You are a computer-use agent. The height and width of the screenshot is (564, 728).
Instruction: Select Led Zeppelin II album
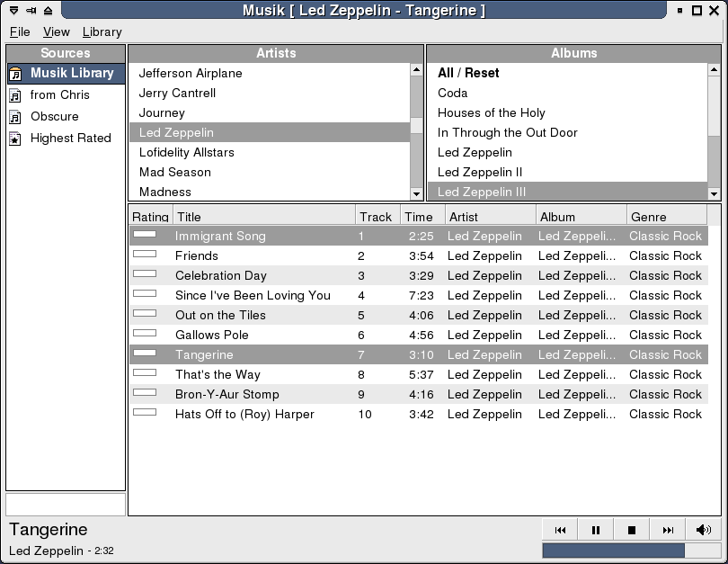[x=567, y=173]
